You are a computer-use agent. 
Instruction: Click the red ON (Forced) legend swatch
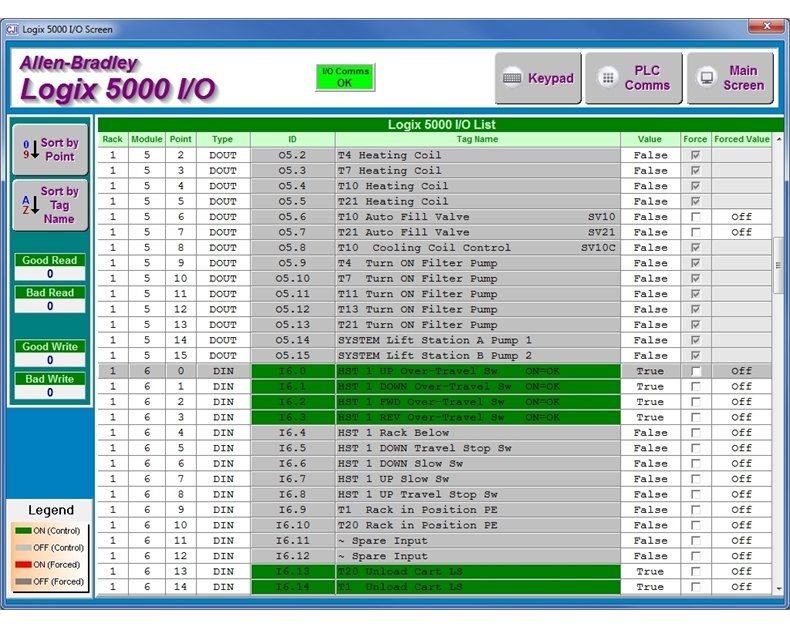21,565
